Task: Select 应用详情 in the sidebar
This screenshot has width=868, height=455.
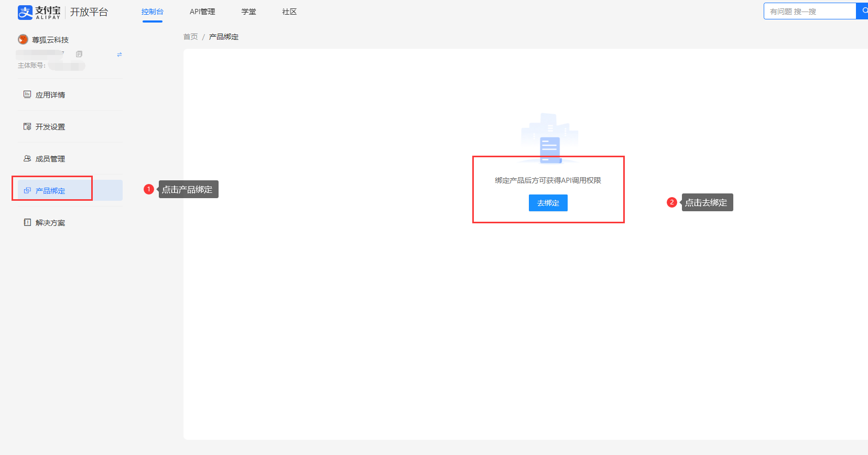Action: [50, 95]
